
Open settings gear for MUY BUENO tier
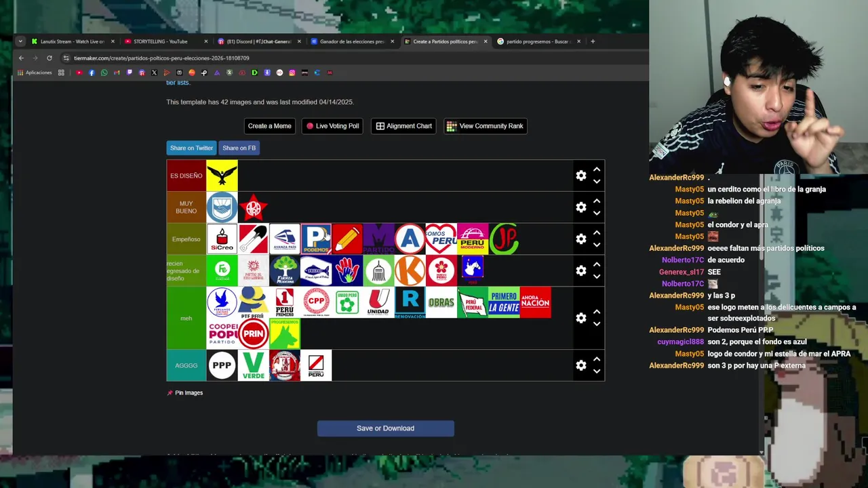581,207
